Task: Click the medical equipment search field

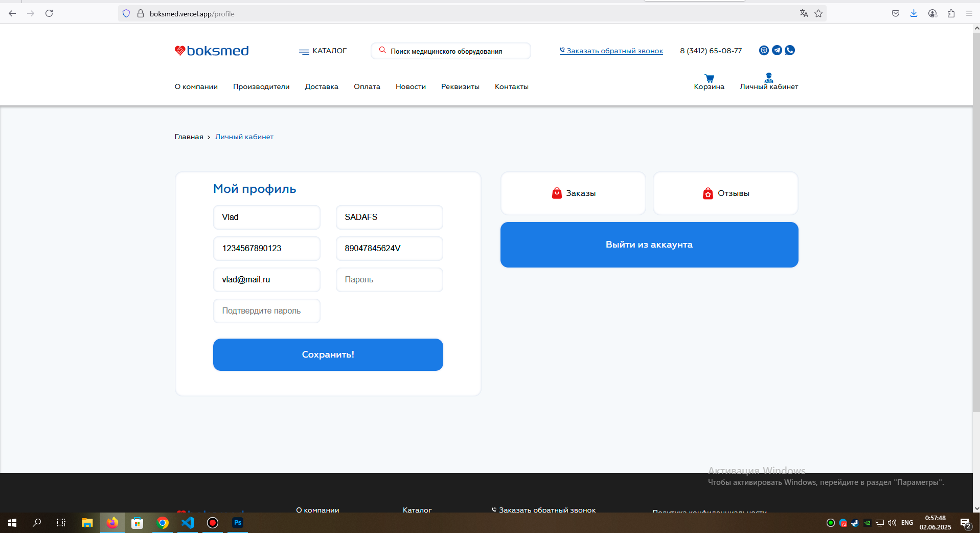Action: coord(451,51)
